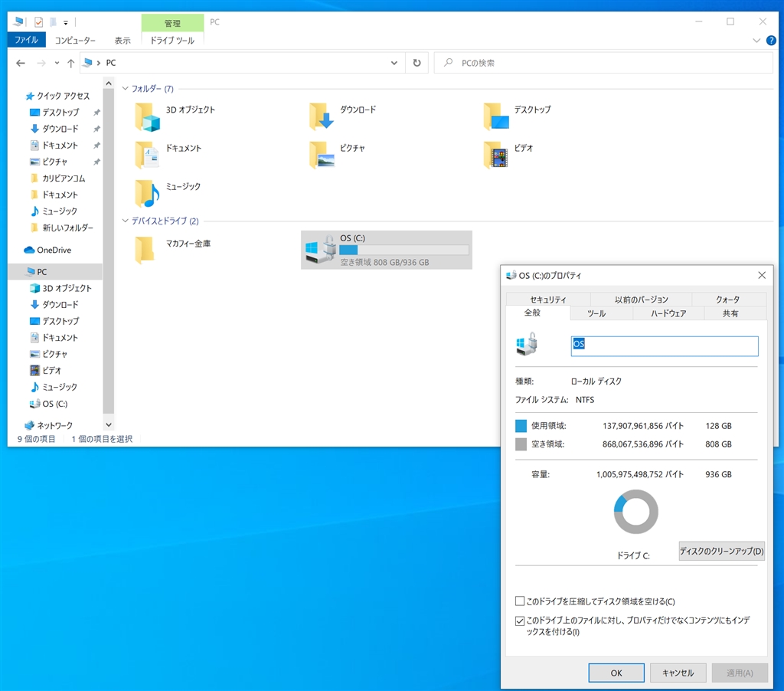Click ディスクのクリーンアップ button
This screenshot has height=691, width=784.
(x=721, y=551)
